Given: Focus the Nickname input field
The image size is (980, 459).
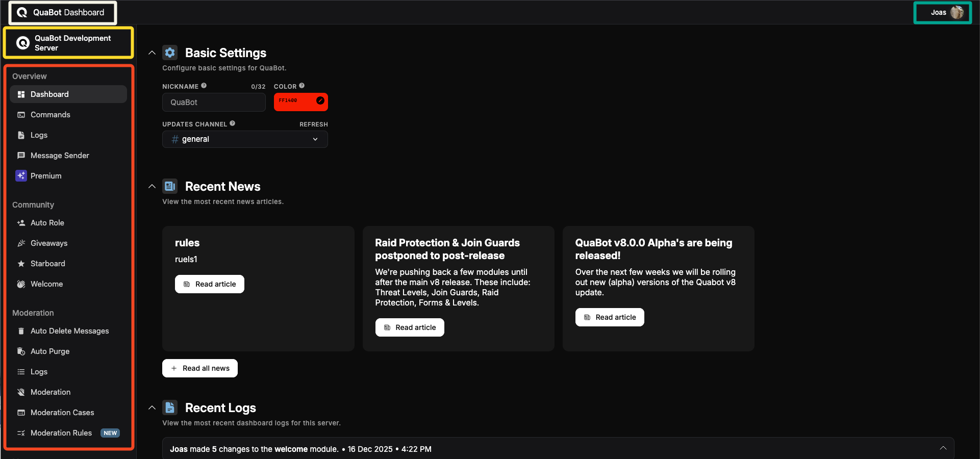Looking at the screenshot, I should point(214,103).
